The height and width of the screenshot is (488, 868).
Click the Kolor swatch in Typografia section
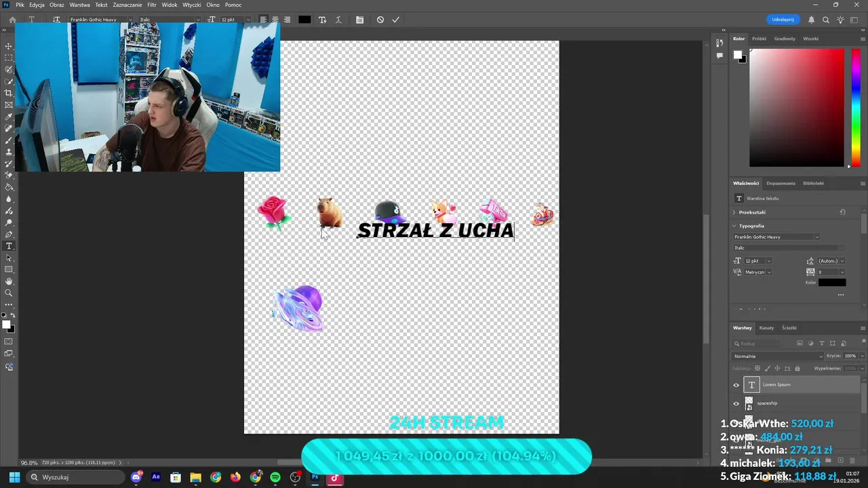pos(832,283)
